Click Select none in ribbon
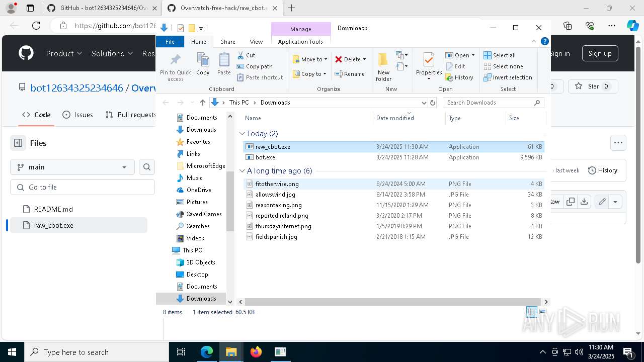The width and height of the screenshot is (644, 362). coord(503,66)
